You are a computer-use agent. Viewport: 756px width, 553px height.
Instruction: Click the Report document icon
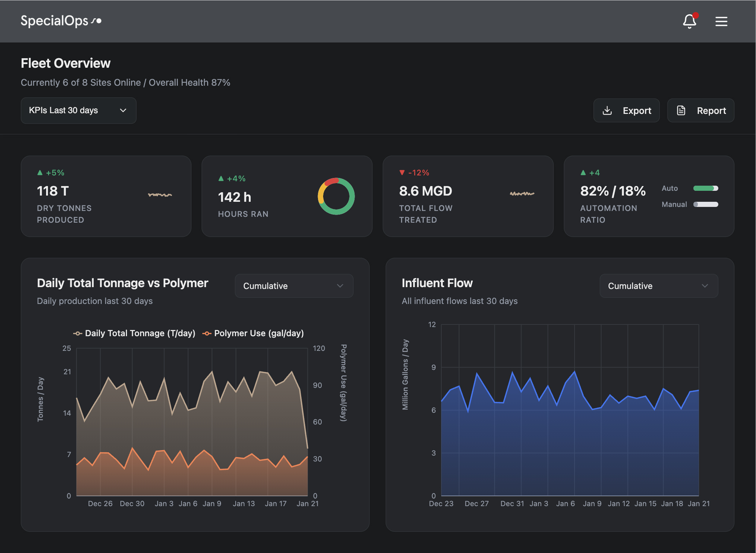(681, 111)
